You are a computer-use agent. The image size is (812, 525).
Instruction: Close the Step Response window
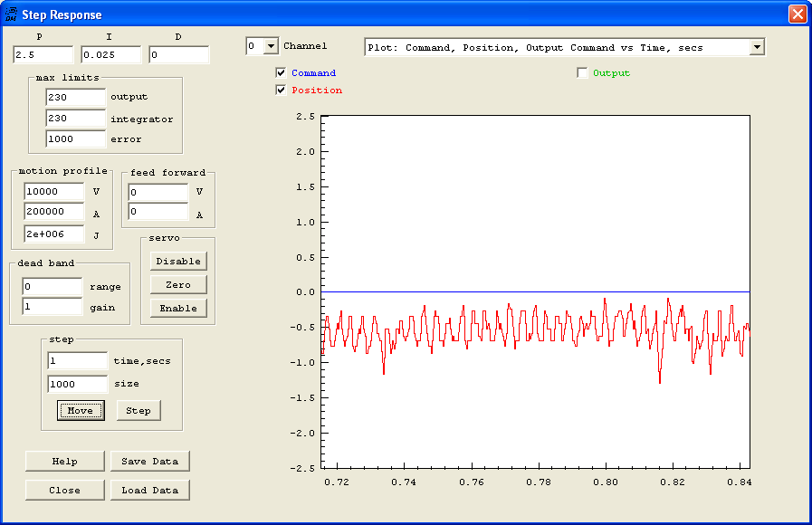pos(797,14)
